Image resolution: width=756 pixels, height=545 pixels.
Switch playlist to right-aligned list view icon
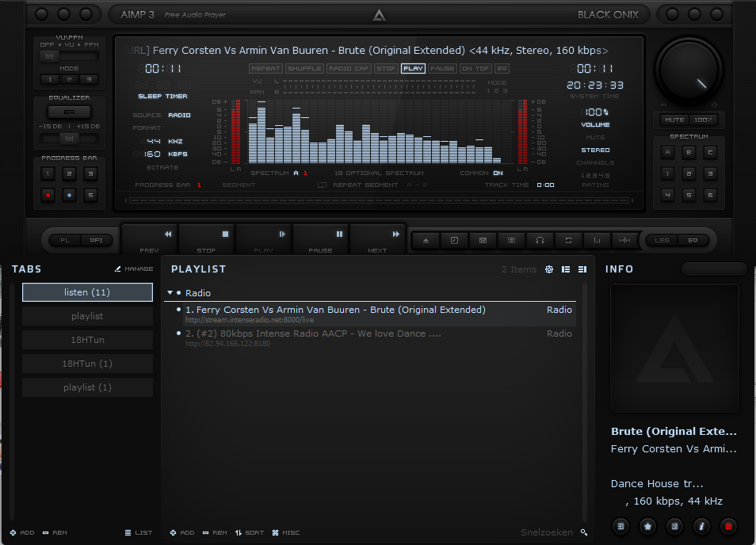tap(582, 269)
